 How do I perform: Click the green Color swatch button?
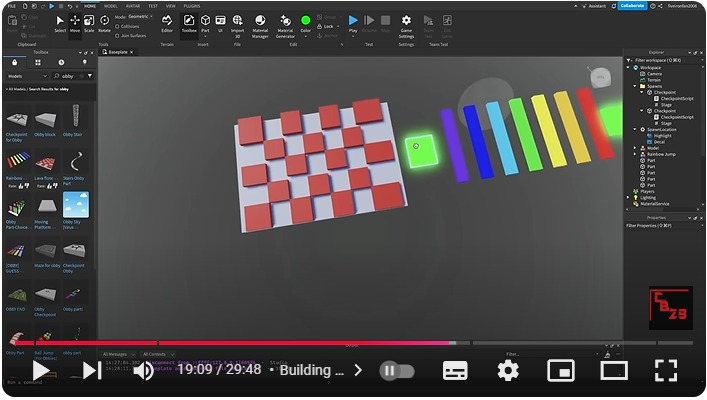[x=305, y=21]
